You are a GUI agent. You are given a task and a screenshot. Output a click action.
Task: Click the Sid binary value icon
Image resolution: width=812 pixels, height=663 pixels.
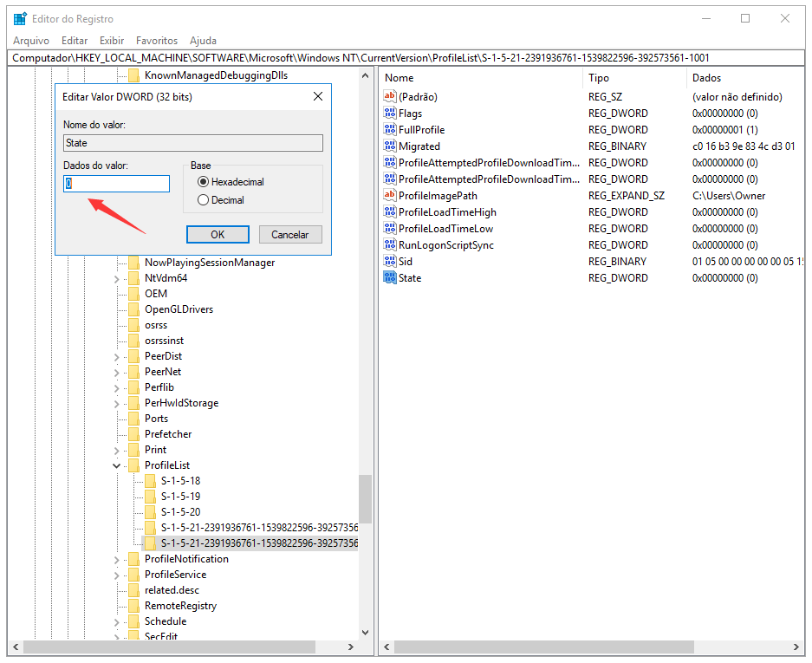[389, 262]
